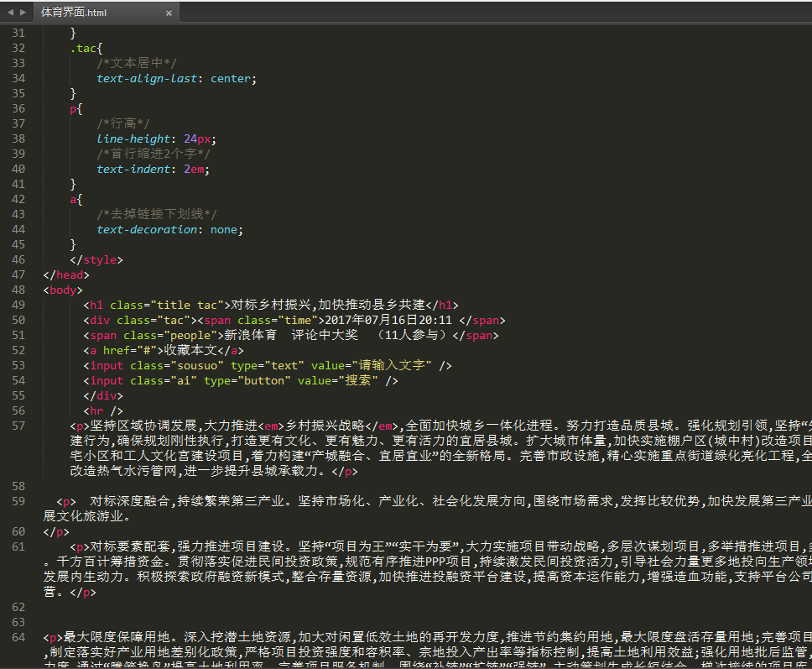The width and height of the screenshot is (812, 669).
Task: Go to the previous tab with left arrow
Action: [x=10, y=12]
